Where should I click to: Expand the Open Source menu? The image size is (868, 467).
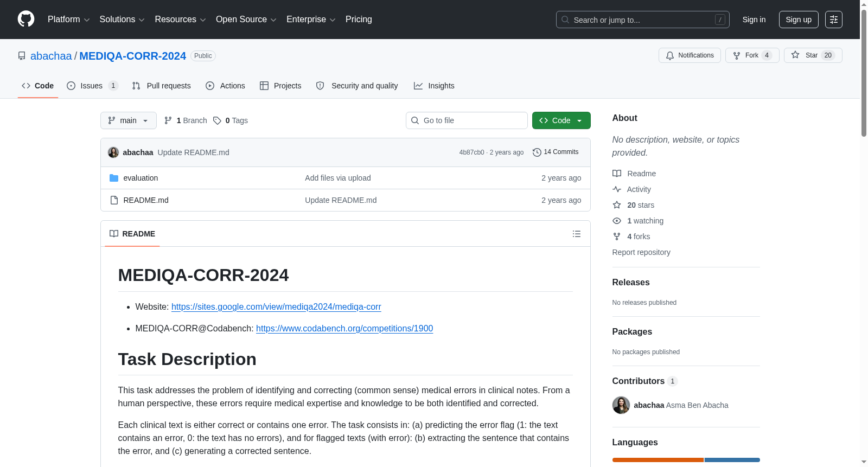tap(246, 20)
